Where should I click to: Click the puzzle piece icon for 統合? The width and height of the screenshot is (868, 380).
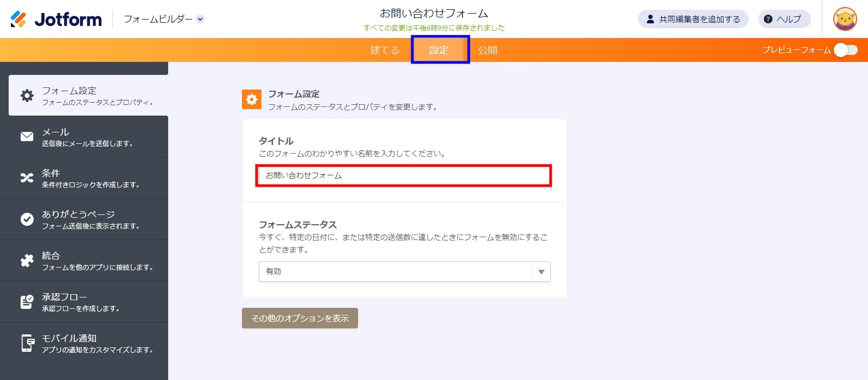[27, 261]
